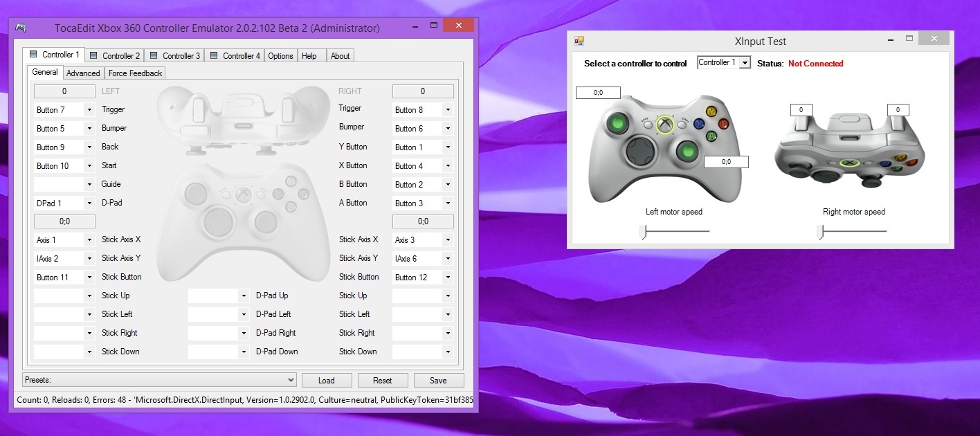Switch to the Controller 1 tab
The image size is (980, 436).
pos(54,55)
